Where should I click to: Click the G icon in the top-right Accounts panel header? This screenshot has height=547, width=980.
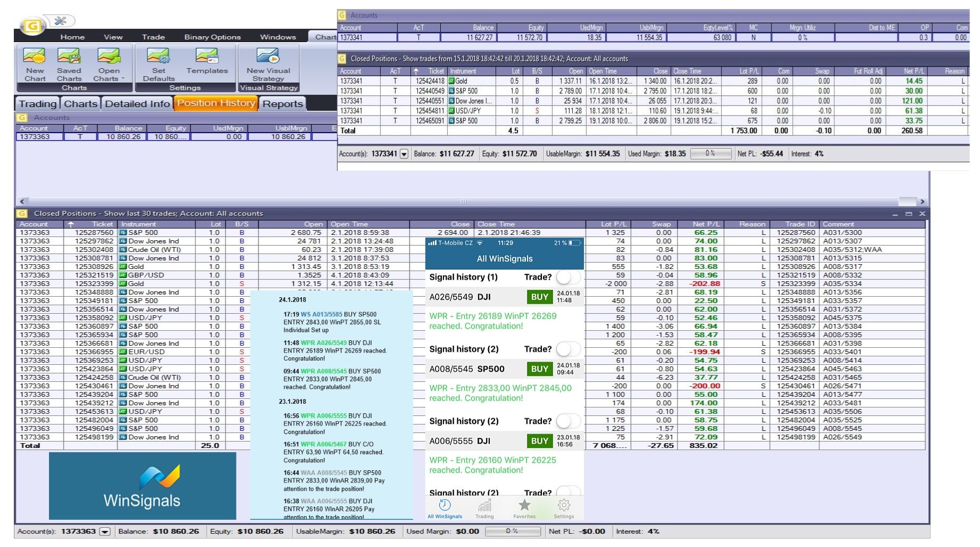point(342,15)
